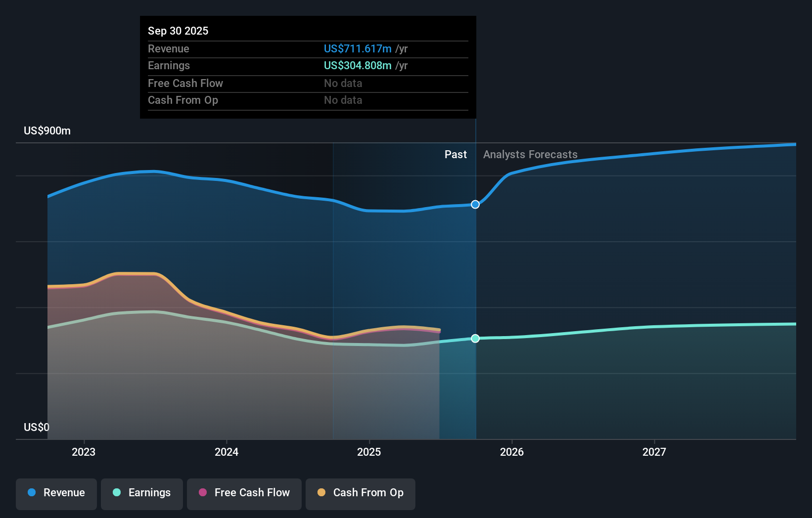The height and width of the screenshot is (518, 812).
Task: Click the 2023 x-axis label
Action: [x=84, y=452]
